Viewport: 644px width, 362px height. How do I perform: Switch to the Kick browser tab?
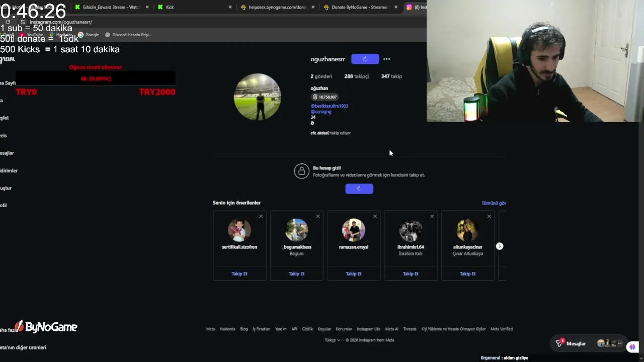[x=194, y=7]
